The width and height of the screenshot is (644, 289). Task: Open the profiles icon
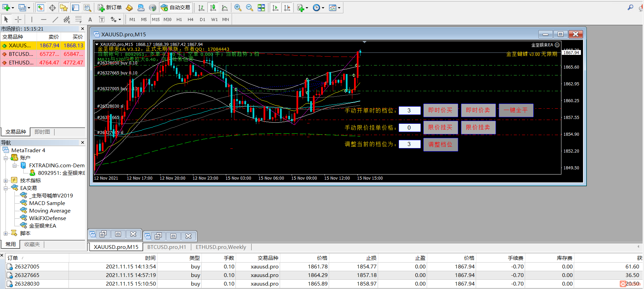(x=22, y=8)
